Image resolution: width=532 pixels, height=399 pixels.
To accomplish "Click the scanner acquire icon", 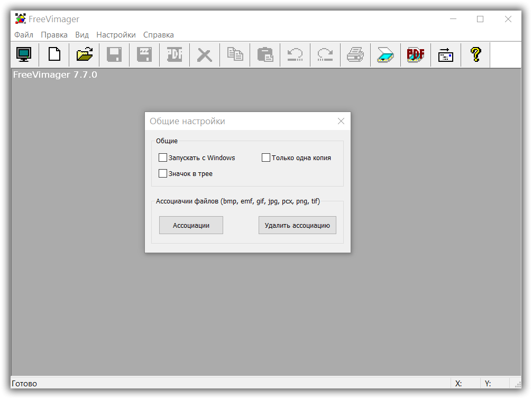I will pos(386,54).
